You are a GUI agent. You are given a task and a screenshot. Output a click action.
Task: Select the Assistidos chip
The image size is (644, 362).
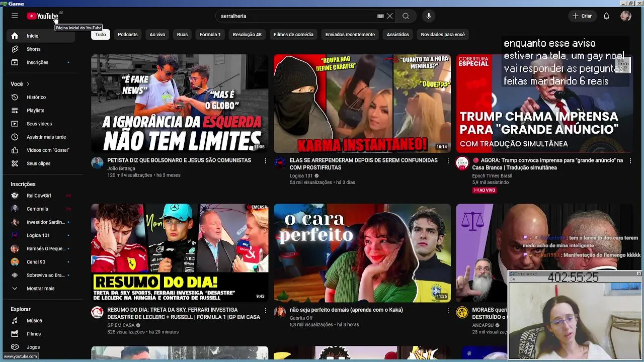click(x=398, y=35)
